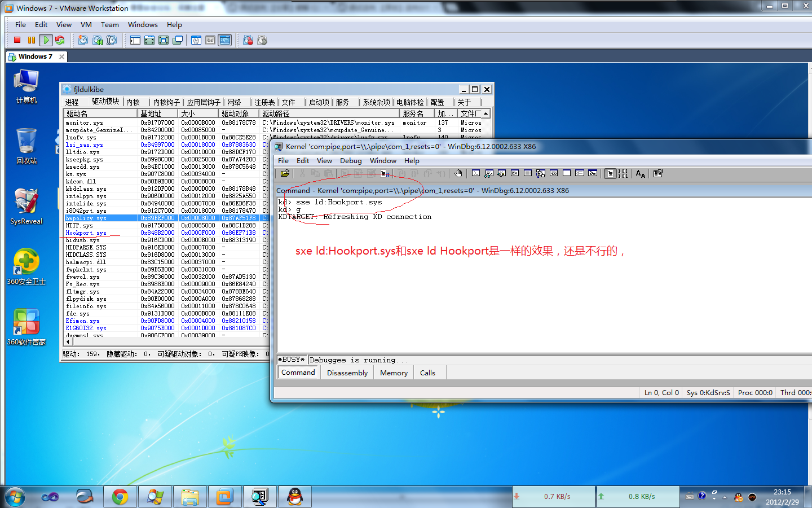Sort driver list by 驱动名 column header
Viewport: 812px width, 508px height.
coord(101,113)
